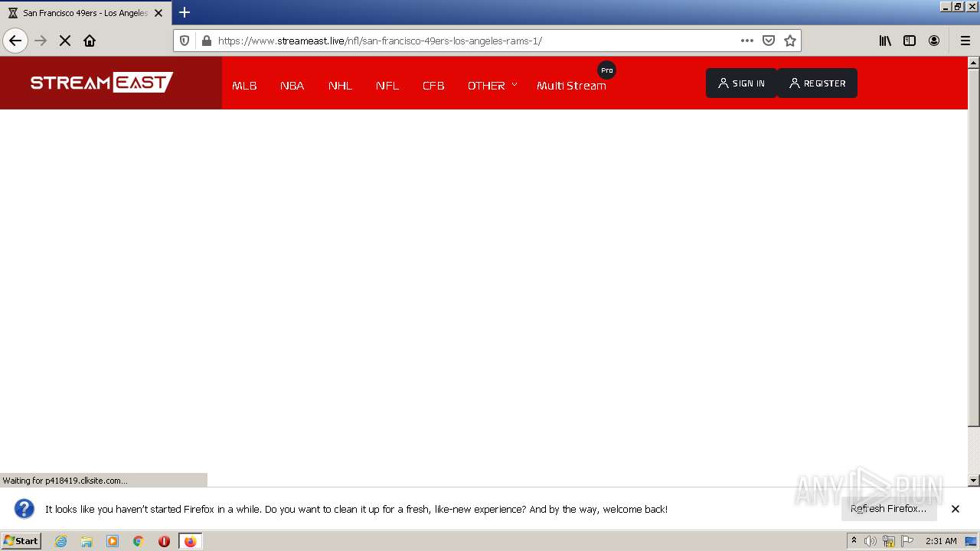Image resolution: width=980 pixels, height=551 pixels.
Task: Show hidden system tray icons
Action: pos(854,541)
